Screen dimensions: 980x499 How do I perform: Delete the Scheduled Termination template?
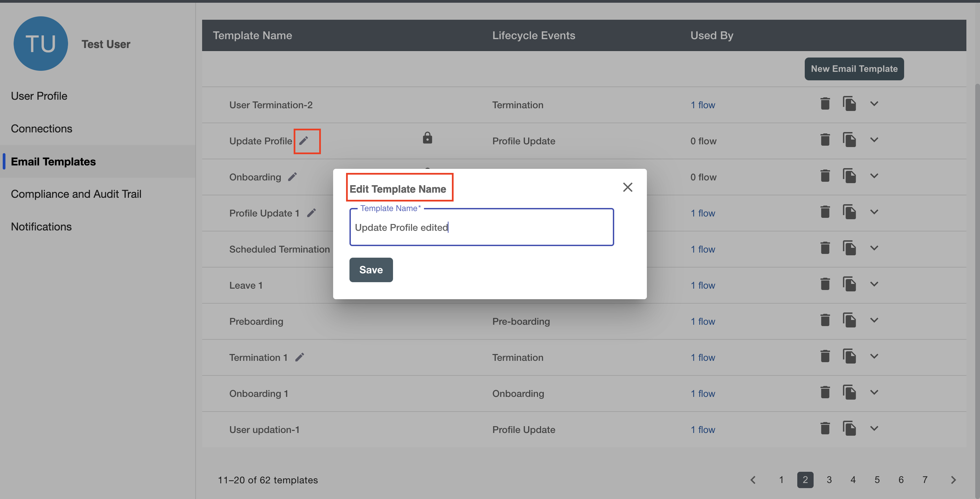click(x=825, y=248)
